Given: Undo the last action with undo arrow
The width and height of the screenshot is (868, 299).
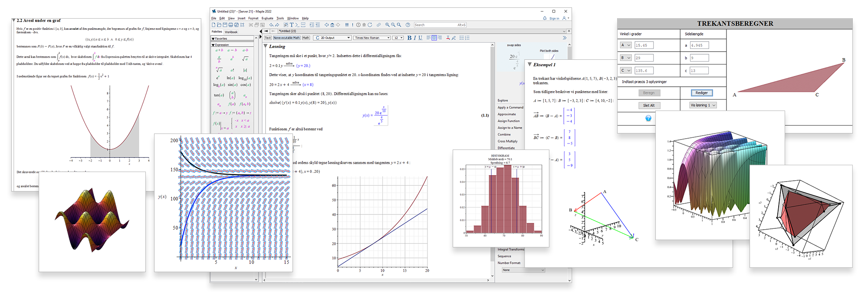Looking at the screenshot, I should click(271, 25).
